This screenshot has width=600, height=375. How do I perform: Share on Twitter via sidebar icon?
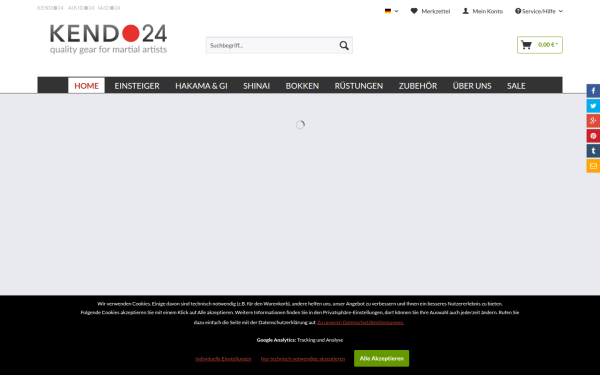click(x=593, y=106)
